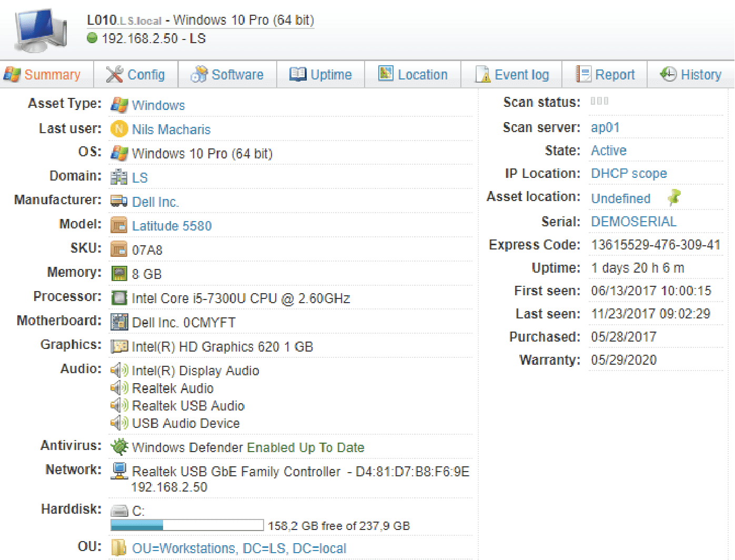Click the Windows flag icon beside Asset Type
Viewport: 735px width, 560px height.
(x=119, y=105)
